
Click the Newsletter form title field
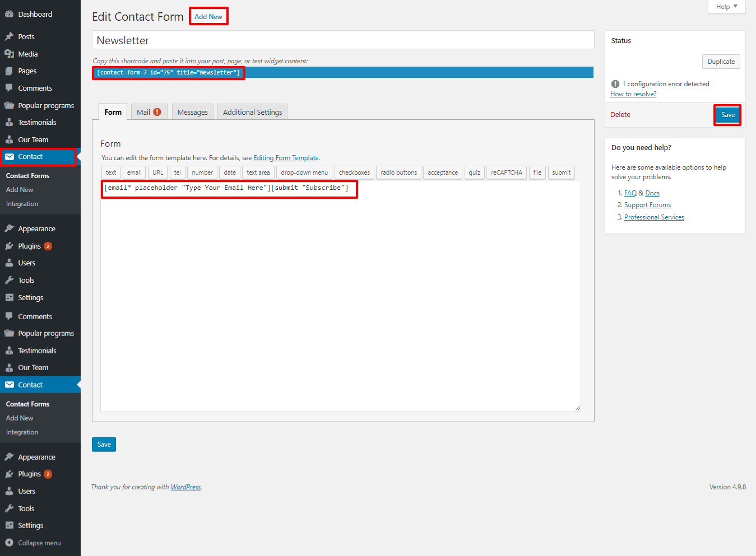[342, 40]
